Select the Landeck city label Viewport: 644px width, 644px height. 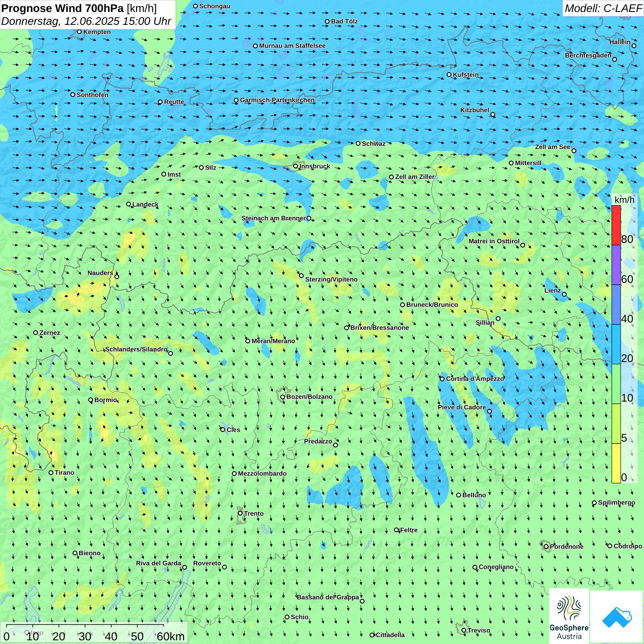point(145,204)
